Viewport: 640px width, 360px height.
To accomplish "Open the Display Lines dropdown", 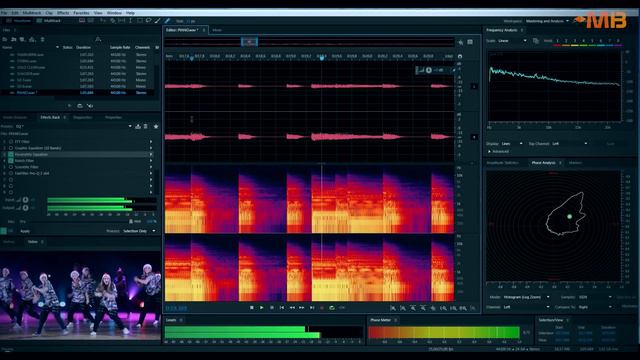I will pyautogui.click(x=511, y=144).
